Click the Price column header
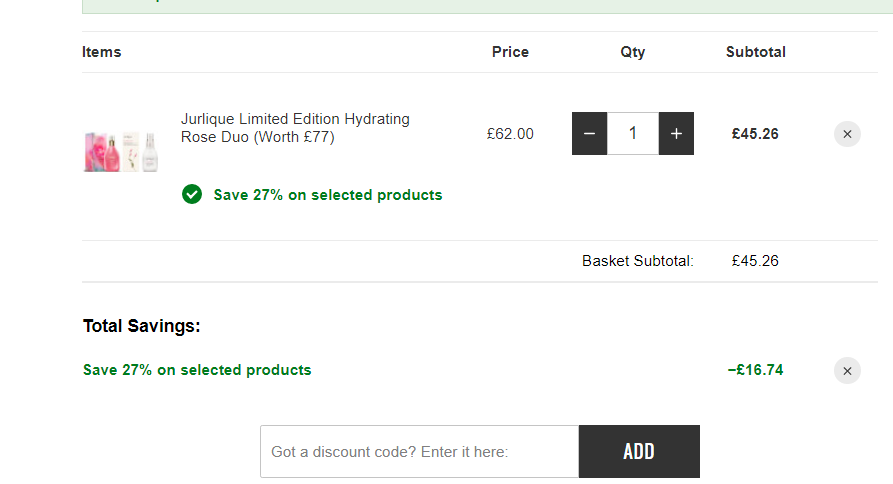Screen dimensions: 893x484 [x=510, y=52]
